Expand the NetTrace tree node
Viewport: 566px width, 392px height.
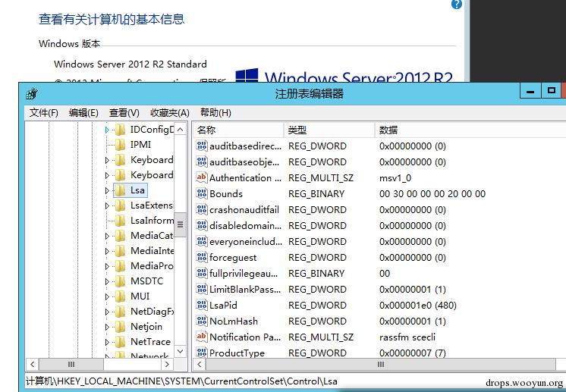pos(107,342)
